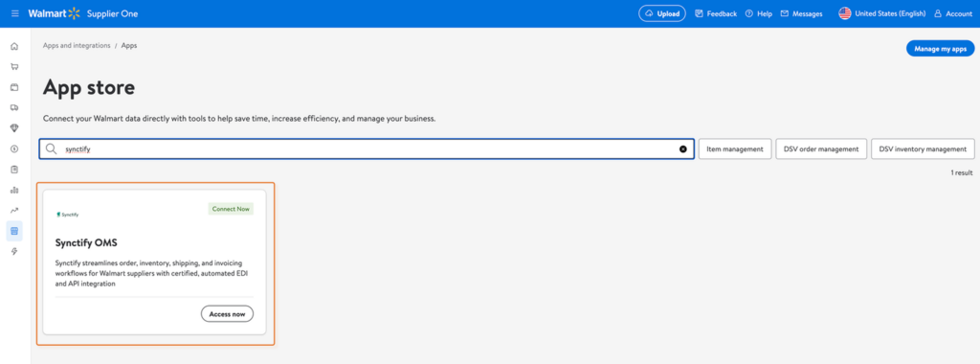Open the lightning bolt sidebar icon
The width and height of the screenshot is (980, 364).
click(x=14, y=251)
